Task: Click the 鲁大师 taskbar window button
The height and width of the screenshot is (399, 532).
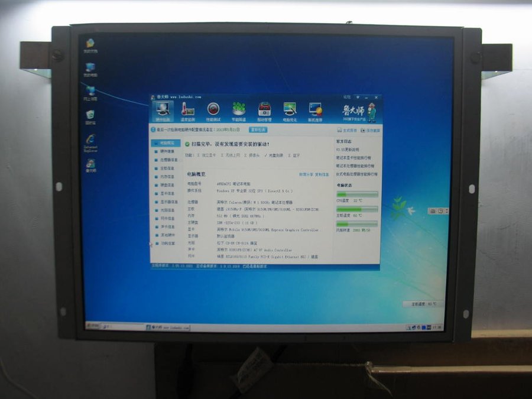Action: (168, 327)
